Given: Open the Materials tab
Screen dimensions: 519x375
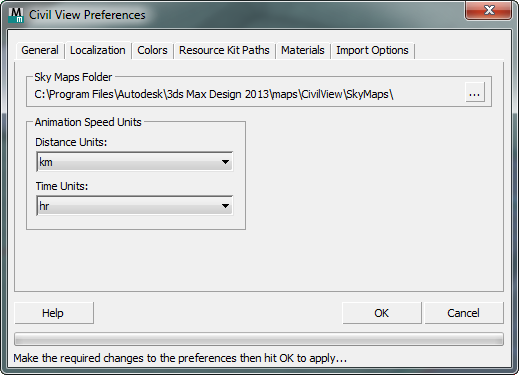Looking at the screenshot, I should pos(303,50).
